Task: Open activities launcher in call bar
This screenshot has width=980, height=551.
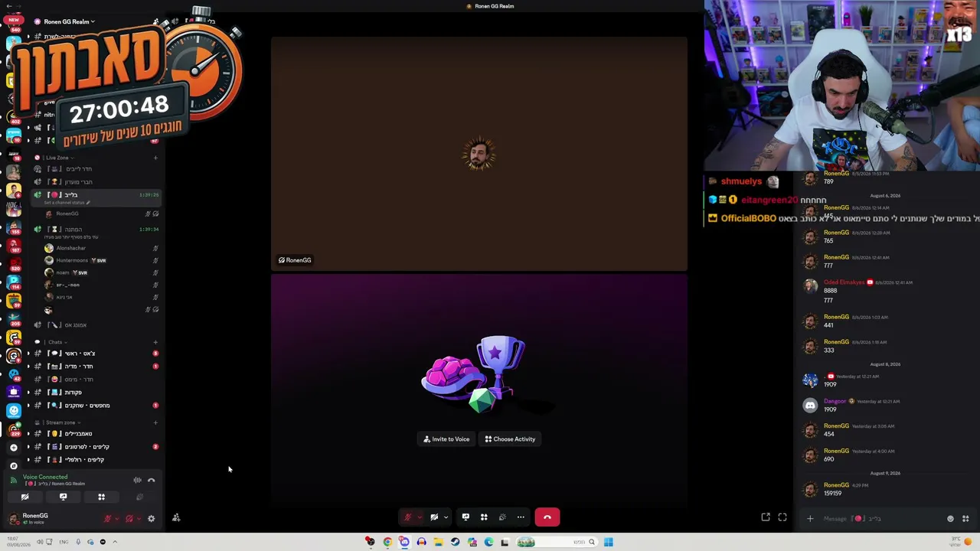Action: click(484, 517)
